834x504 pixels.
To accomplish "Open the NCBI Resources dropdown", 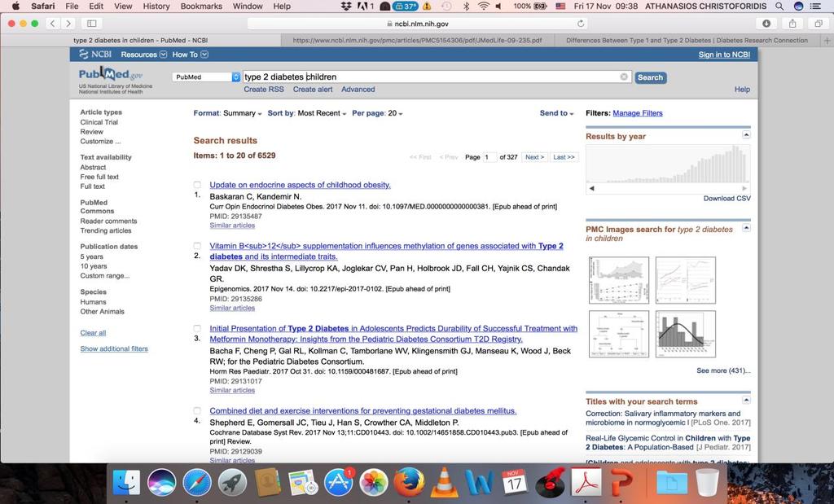I will click(x=143, y=55).
